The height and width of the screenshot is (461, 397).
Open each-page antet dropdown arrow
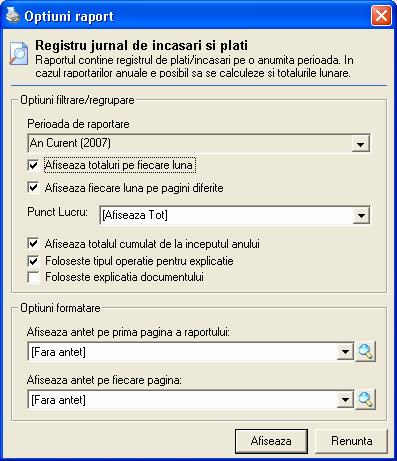point(345,399)
